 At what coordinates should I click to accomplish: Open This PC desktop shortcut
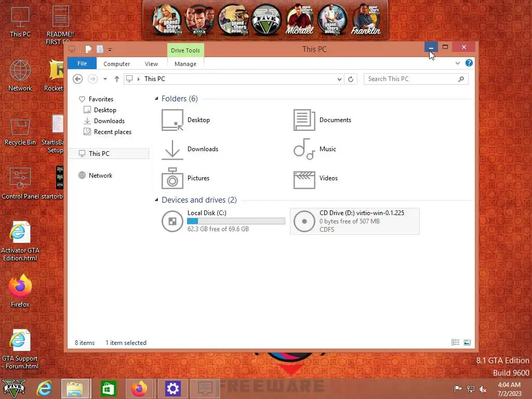[20, 21]
